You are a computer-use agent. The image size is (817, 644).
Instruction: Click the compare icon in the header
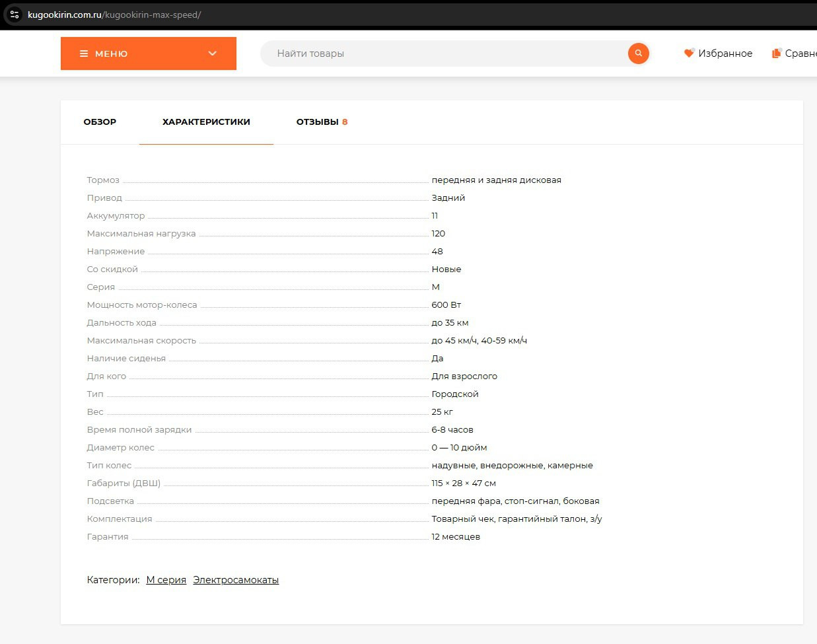pyautogui.click(x=776, y=54)
